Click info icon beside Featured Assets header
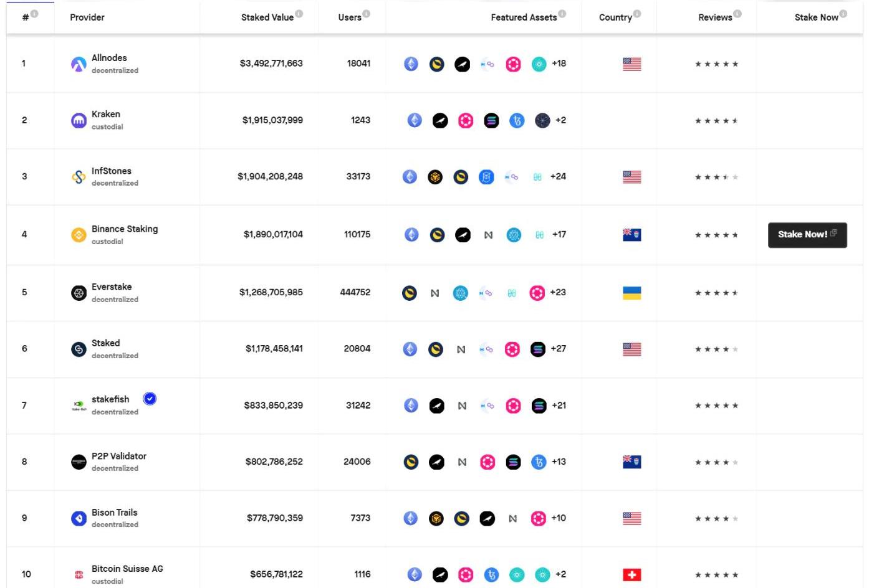The width and height of the screenshot is (869, 588). coord(562,14)
